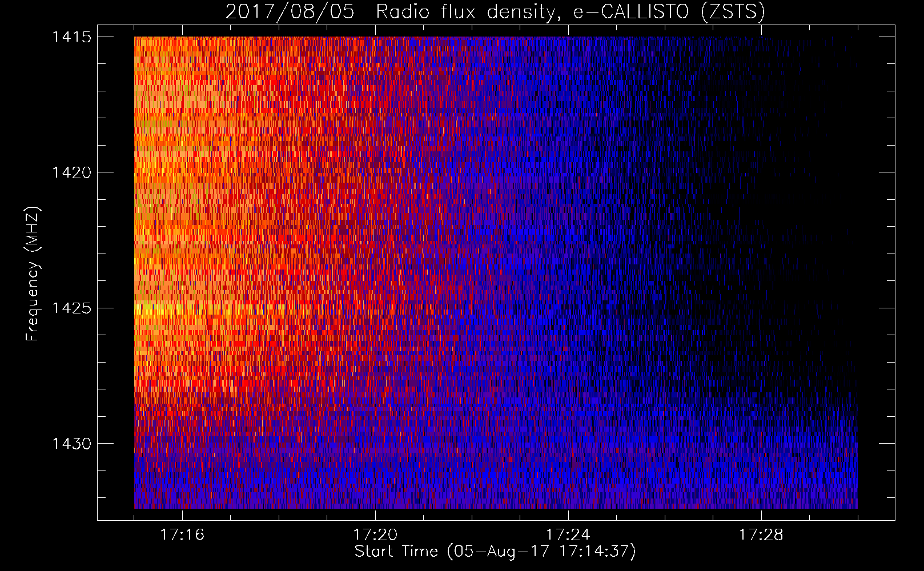Click the 'Frequency (MHZ)' axis title
The image size is (924, 571).
click(x=33, y=274)
